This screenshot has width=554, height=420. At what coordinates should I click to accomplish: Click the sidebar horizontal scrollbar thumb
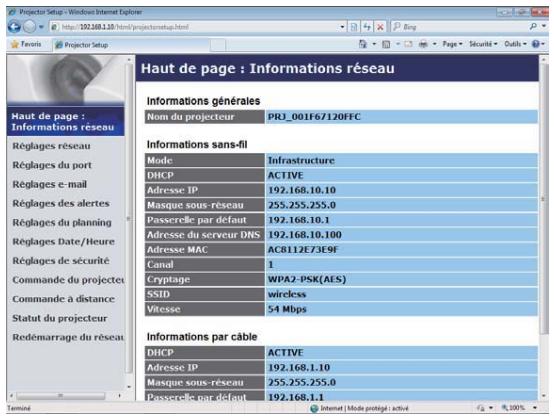[60, 396]
